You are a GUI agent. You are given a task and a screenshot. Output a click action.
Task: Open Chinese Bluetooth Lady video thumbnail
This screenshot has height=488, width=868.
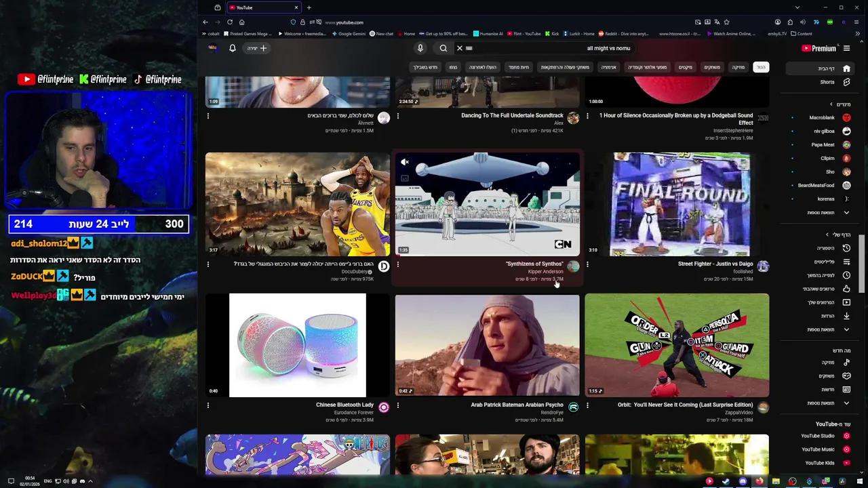tap(298, 345)
